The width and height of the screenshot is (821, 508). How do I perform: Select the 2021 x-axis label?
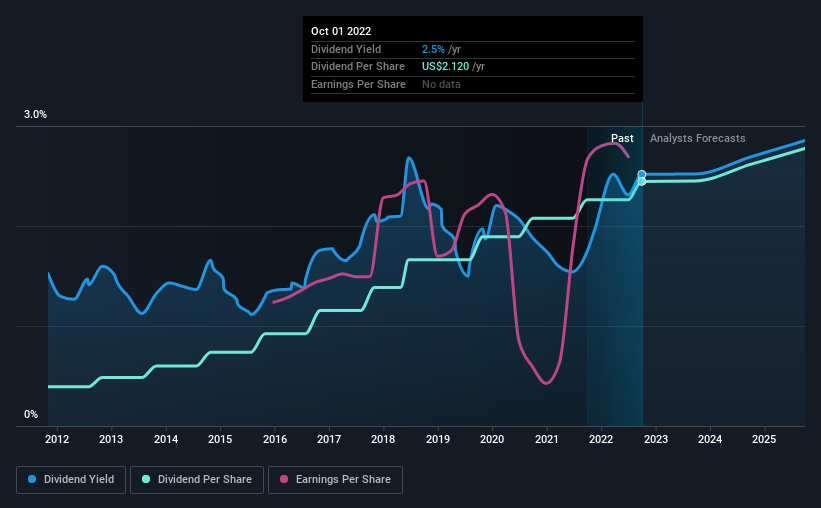coord(547,439)
